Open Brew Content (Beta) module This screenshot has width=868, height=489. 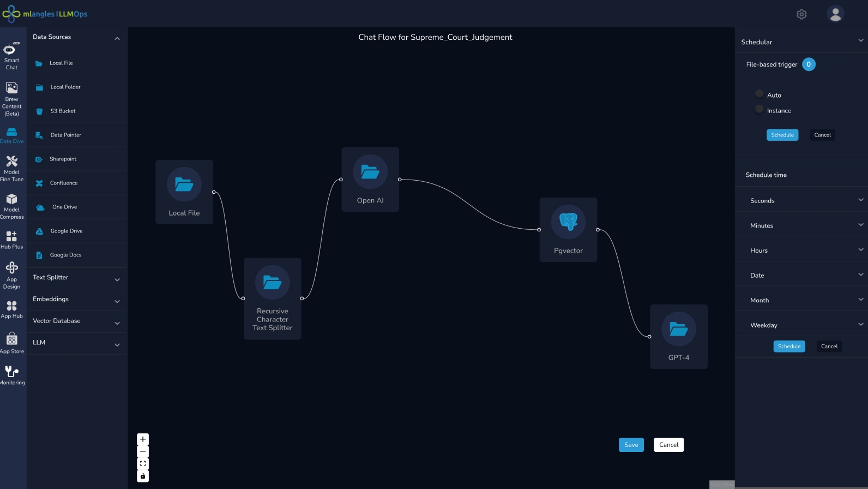tap(11, 99)
